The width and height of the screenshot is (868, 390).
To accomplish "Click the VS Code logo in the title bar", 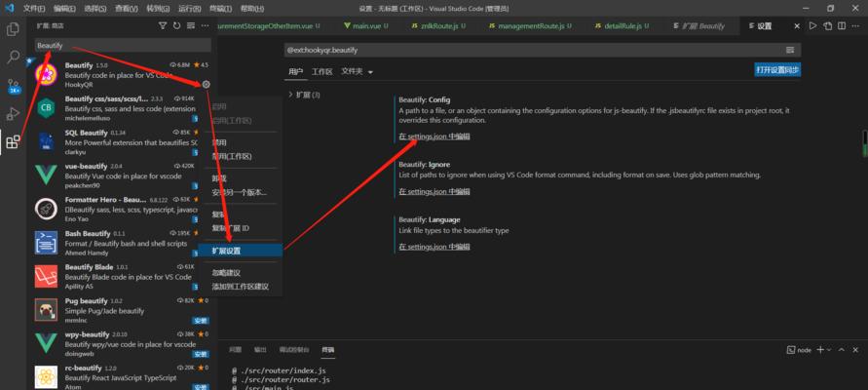I will [9, 9].
